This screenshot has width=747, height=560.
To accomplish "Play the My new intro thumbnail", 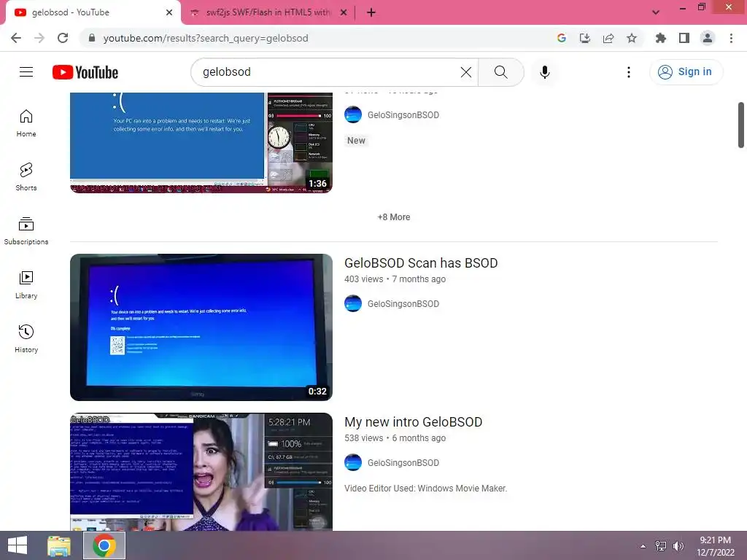I will click(x=201, y=472).
